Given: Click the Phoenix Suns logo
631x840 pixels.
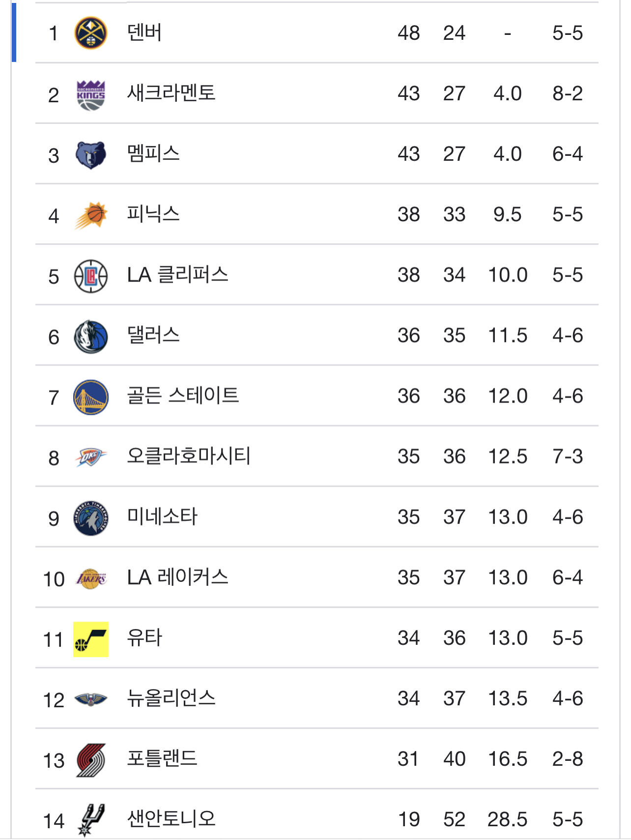Looking at the screenshot, I should [90, 215].
